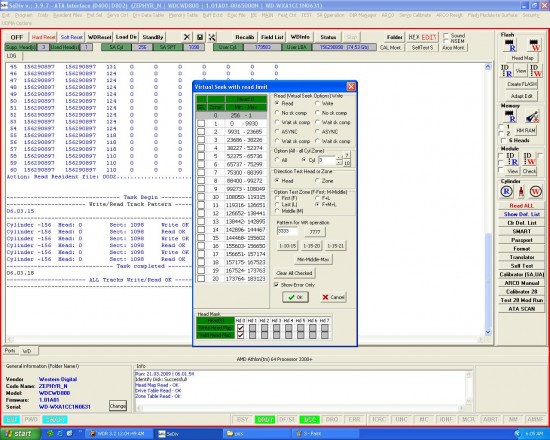Click the Translator button

[521, 257]
